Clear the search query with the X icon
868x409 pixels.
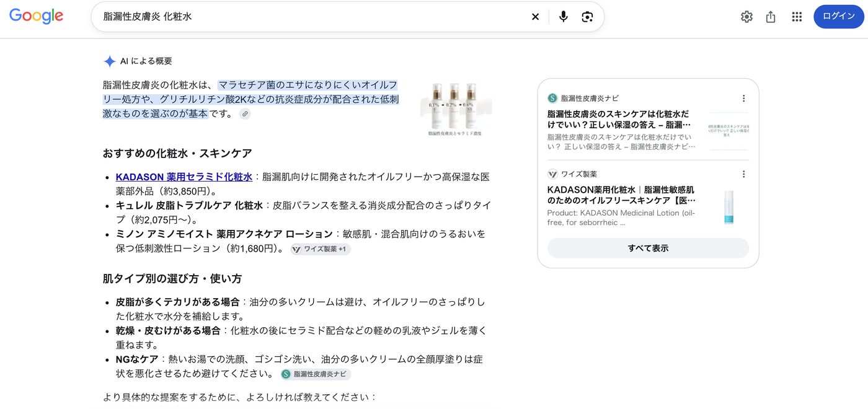click(535, 17)
